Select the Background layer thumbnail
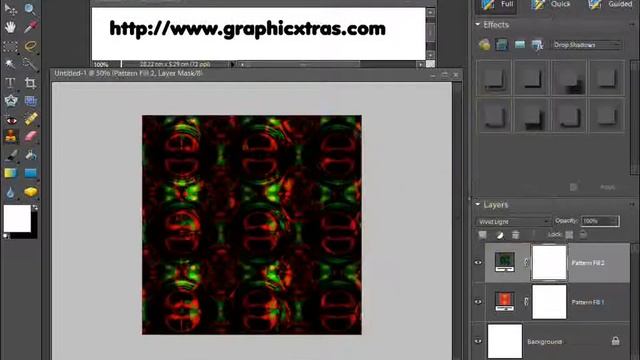 click(505, 341)
